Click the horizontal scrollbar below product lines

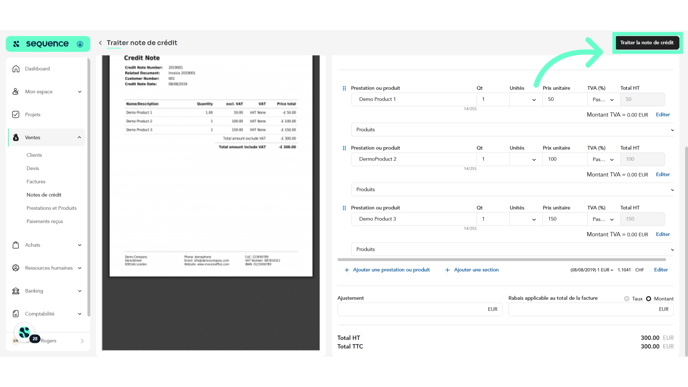[502, 260]
